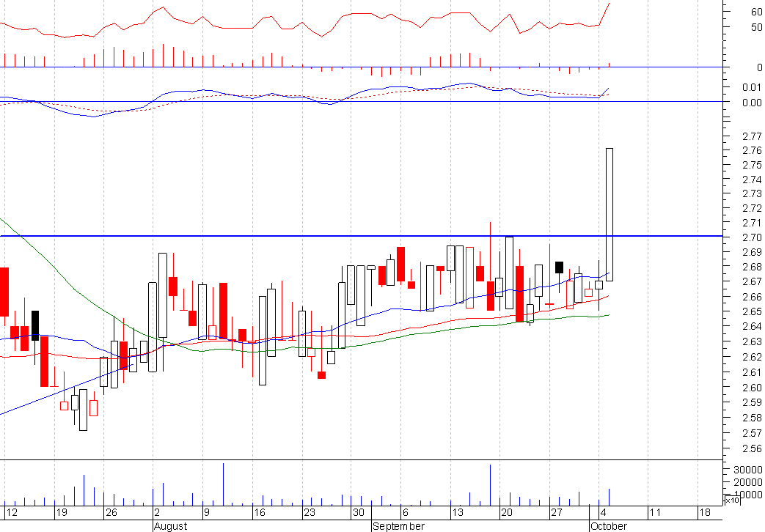
Task: Select the 30000 volume axis label
Action: (748, 470)
